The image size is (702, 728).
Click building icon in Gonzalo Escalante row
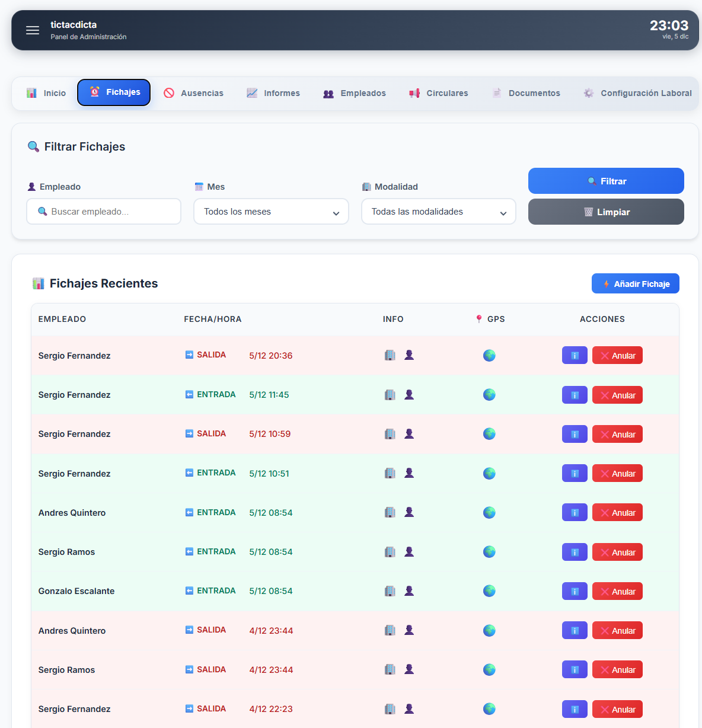pyautogui.click(x=390, y=591)
